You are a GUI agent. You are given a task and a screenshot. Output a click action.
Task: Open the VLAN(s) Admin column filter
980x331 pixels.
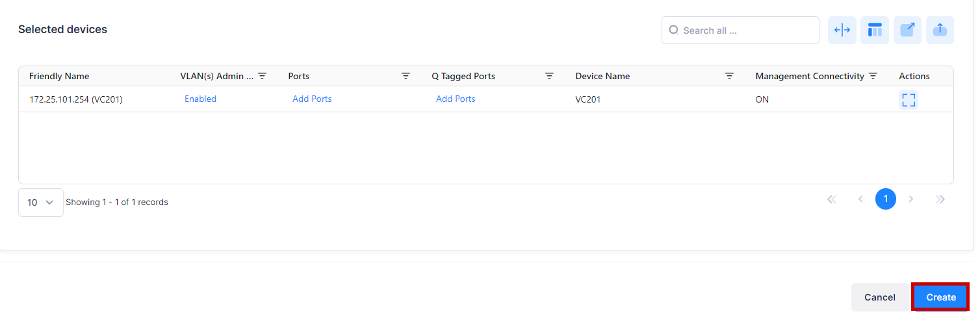263,76
